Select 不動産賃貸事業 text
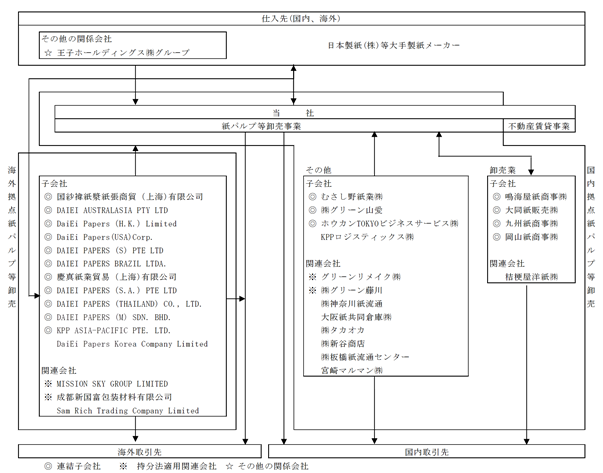This screenshot has width=603, height=473. (539, 126)
